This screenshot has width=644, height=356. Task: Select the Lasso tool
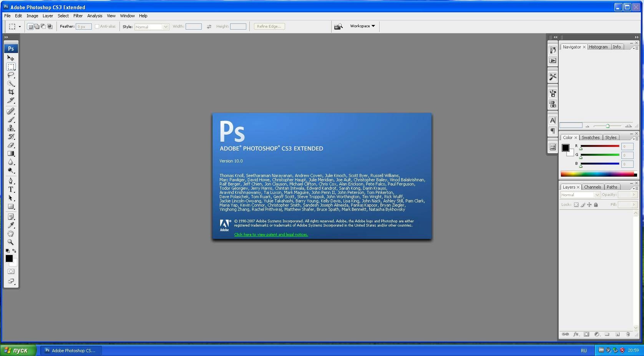pyautogui.click(x=11, y=75)
